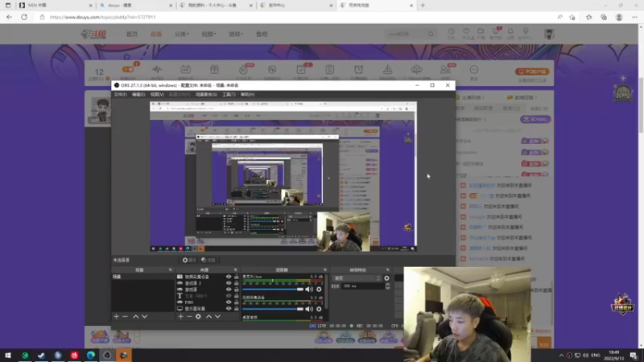Open the OBS 视图(V) menu

tap(157, 94)
